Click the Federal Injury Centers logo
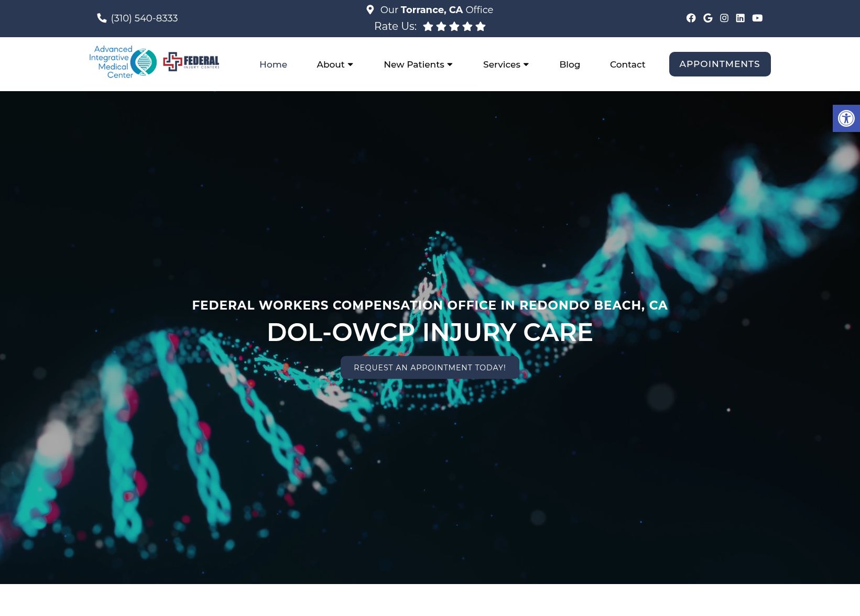860x616 pixels. pyautogui.click(x=191, y=62)
